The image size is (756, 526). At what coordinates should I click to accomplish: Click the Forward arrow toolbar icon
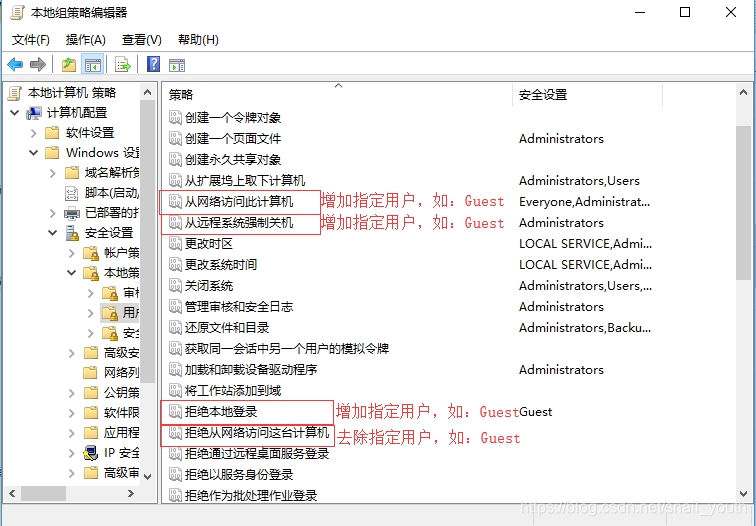(x=38, y=65)
